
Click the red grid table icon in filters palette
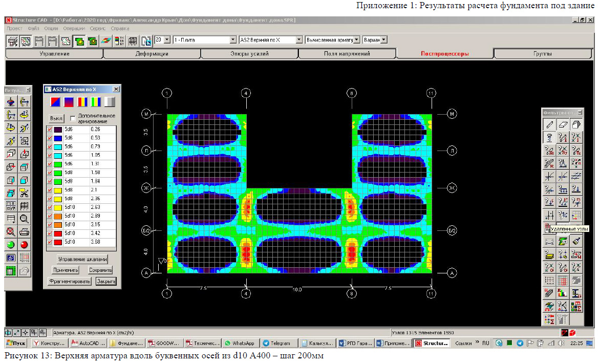tap(563, 280)
